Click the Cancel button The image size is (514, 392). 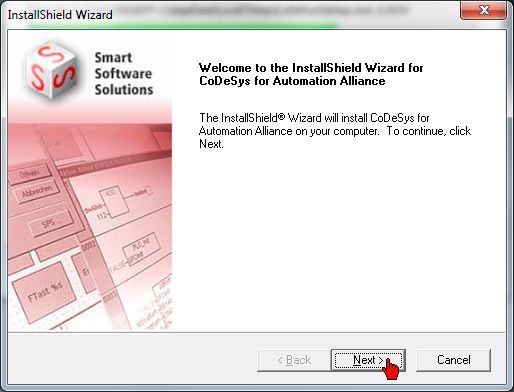coord(453,360)
